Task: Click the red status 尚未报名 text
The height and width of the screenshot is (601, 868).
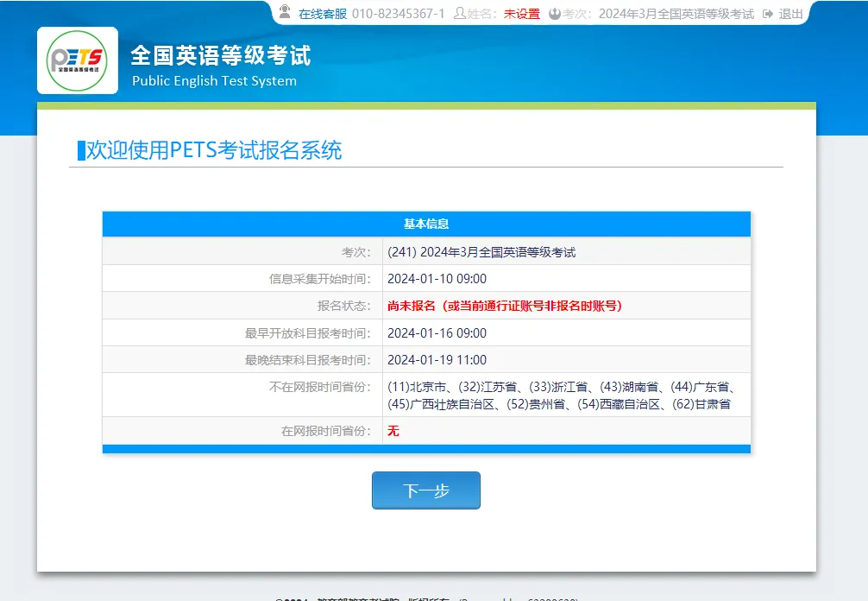Action: [505, 306]
